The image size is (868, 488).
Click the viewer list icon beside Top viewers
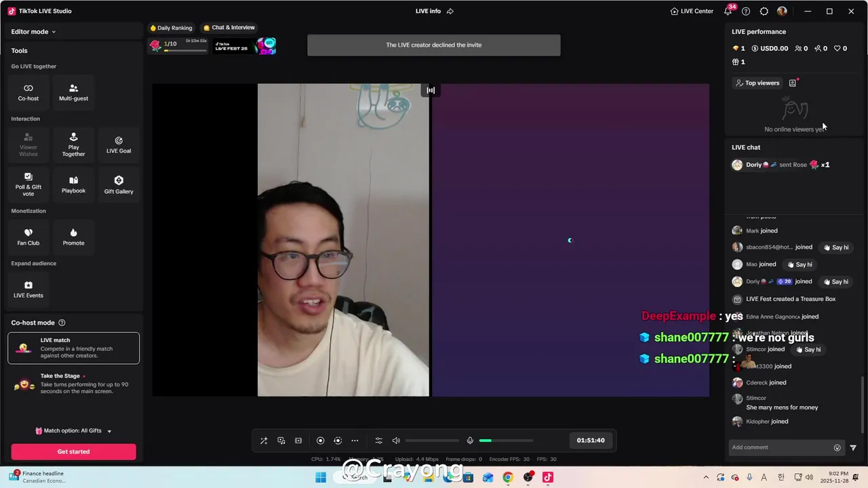pyautogui.click(x=792, y=83)
